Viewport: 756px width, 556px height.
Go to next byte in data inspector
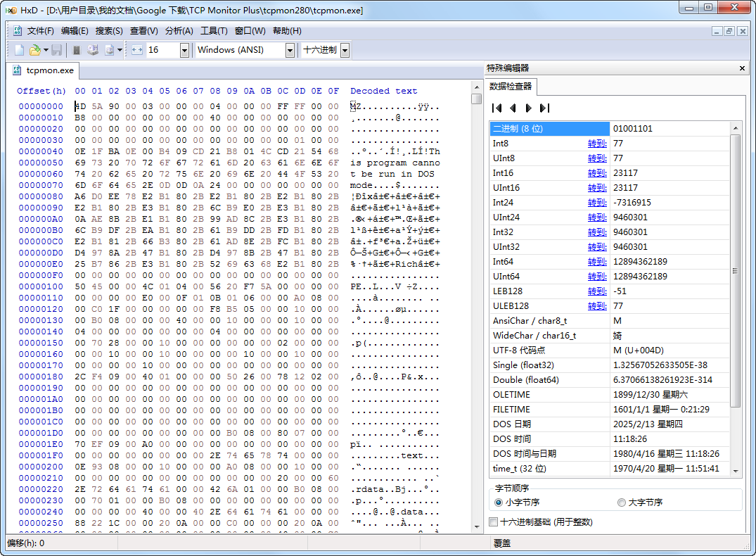[x=528, y=108]
